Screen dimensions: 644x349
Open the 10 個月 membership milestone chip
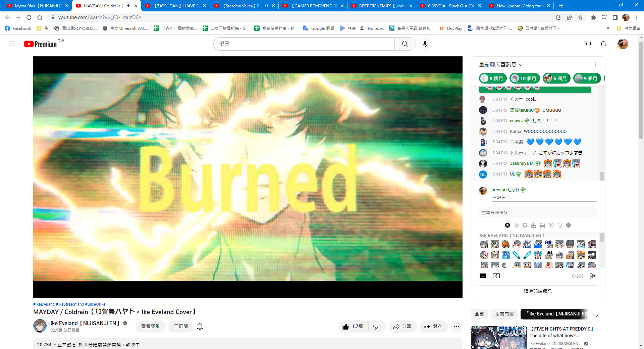click(525, 79)
